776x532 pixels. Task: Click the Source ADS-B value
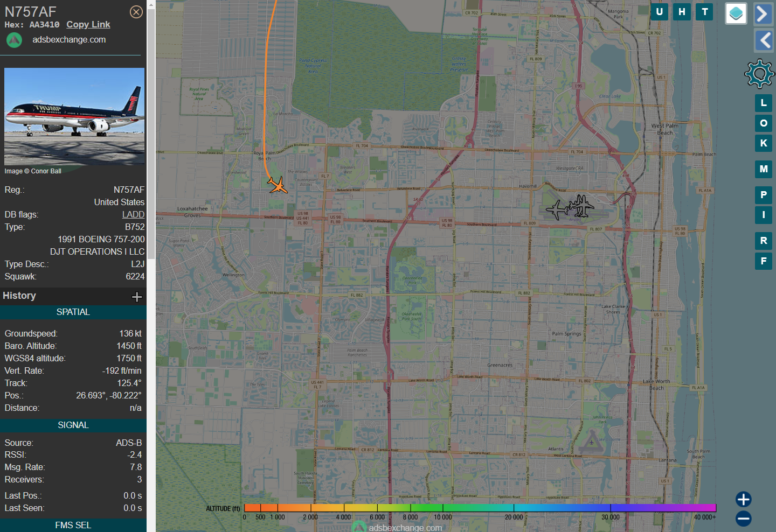click(129, 443)
